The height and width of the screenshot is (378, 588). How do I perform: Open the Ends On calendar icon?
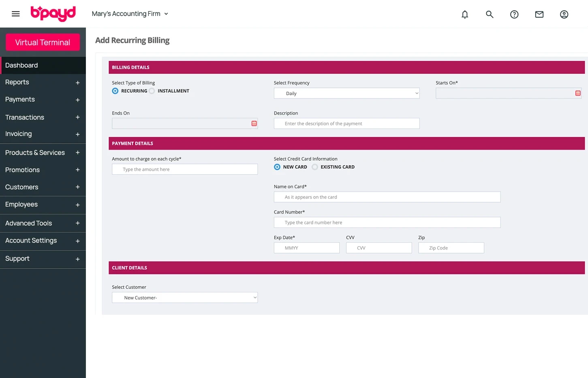254,124
